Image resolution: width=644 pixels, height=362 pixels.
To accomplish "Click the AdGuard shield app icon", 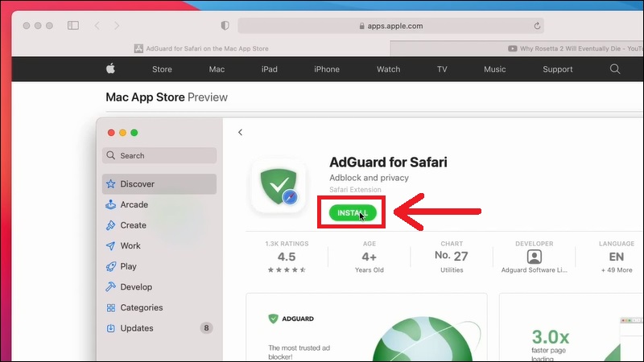I will coord(279,186).
